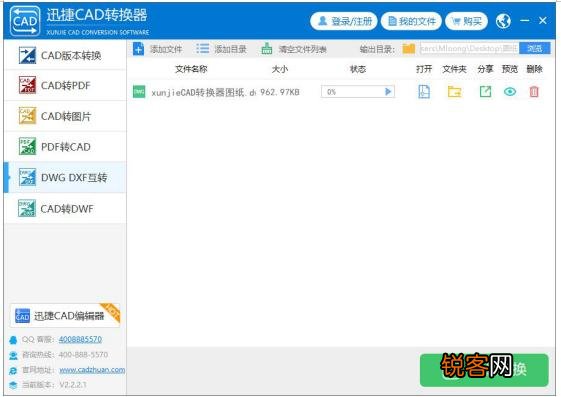The width and height of the screenshot is (561, 397).
Task: Click the 962.97KB file size cell
Action: (279, 92)
